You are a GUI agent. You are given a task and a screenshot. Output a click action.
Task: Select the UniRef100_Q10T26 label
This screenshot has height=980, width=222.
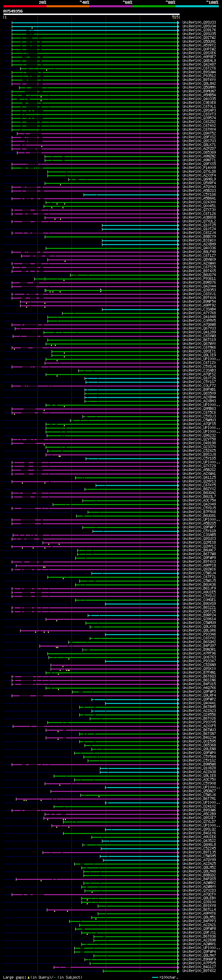(199, 378)
